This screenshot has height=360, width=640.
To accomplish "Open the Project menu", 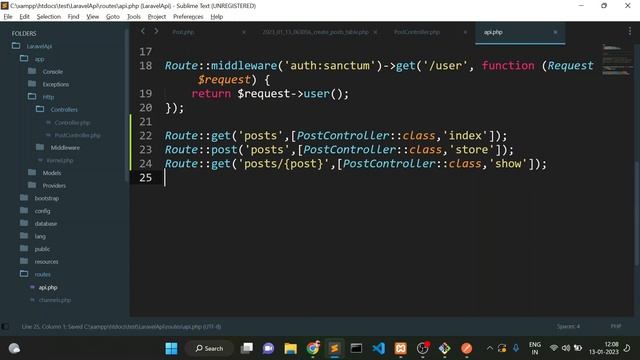I will (x=157, y=17).
